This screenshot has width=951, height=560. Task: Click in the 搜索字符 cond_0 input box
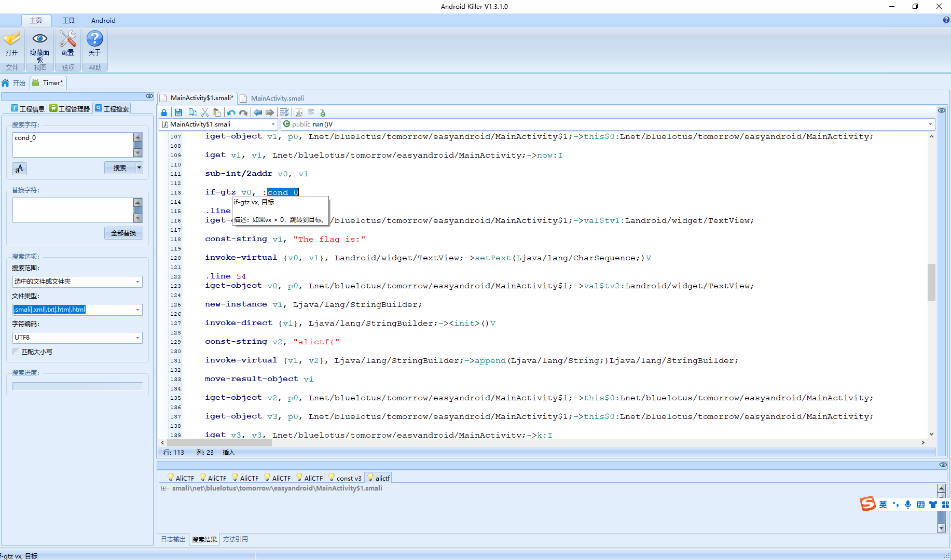73,145
